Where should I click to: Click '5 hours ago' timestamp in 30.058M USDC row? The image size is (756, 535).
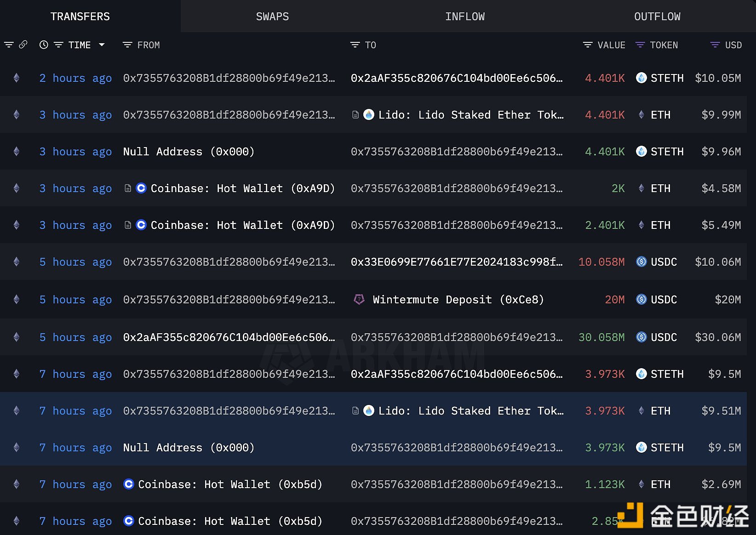75,337
